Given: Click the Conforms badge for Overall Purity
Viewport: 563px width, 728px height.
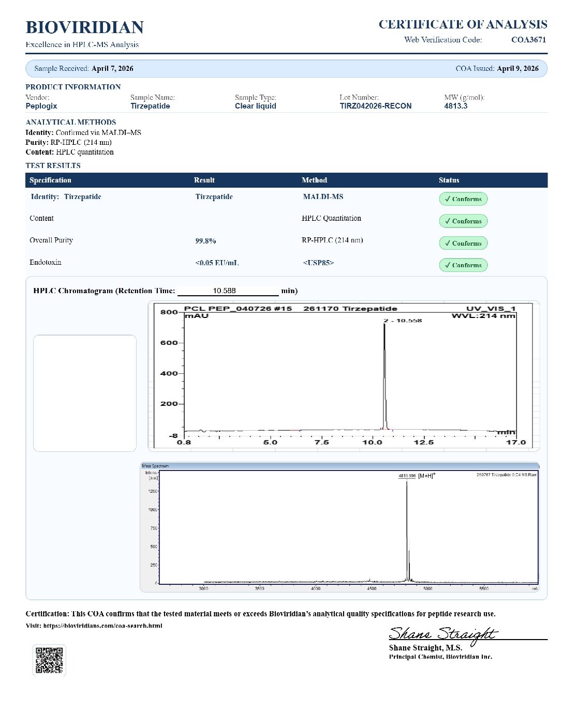Looking at the screenshot, I should point(463,243).
